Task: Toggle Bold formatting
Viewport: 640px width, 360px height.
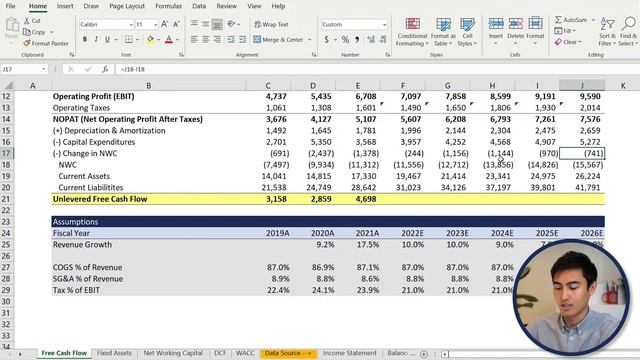Action: coord(84,40)
